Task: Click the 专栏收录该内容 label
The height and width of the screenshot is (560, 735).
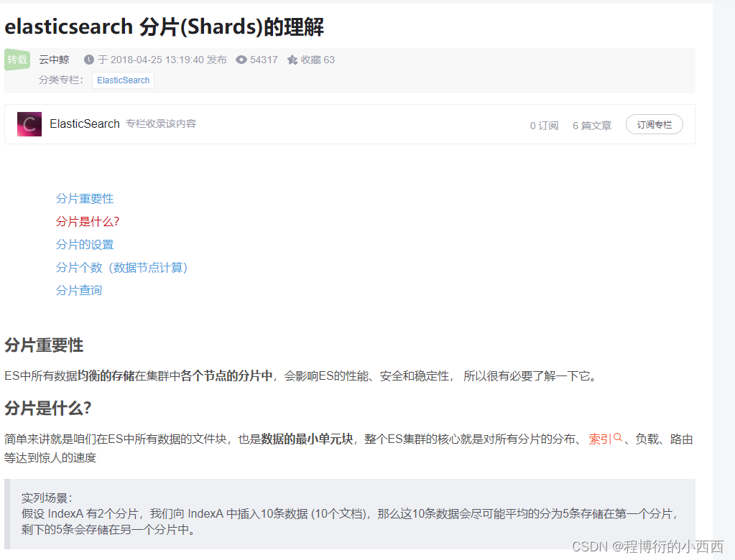Action: coord(161,123)
